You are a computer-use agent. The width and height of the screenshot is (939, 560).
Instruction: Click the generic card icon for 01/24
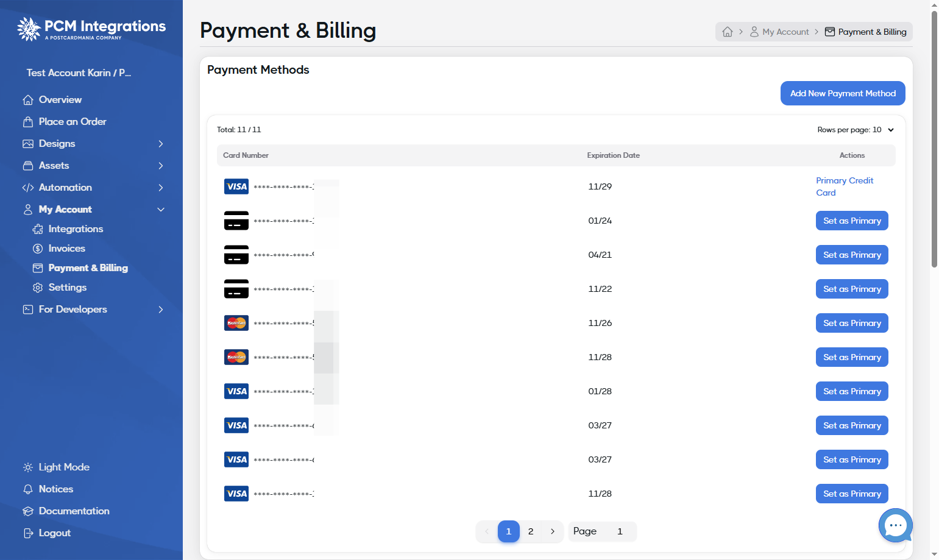tap(236, 221)
